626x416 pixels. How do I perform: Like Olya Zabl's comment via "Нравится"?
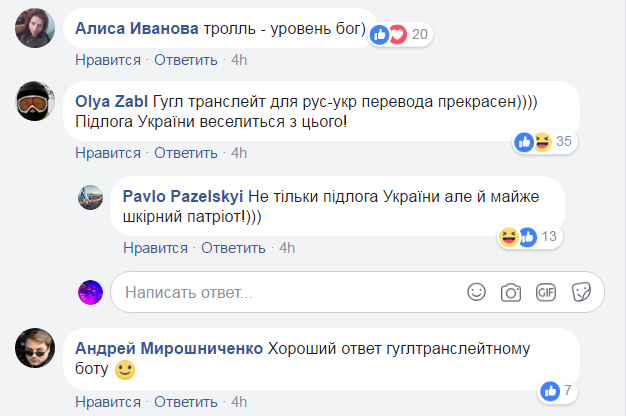coord(107,153)
